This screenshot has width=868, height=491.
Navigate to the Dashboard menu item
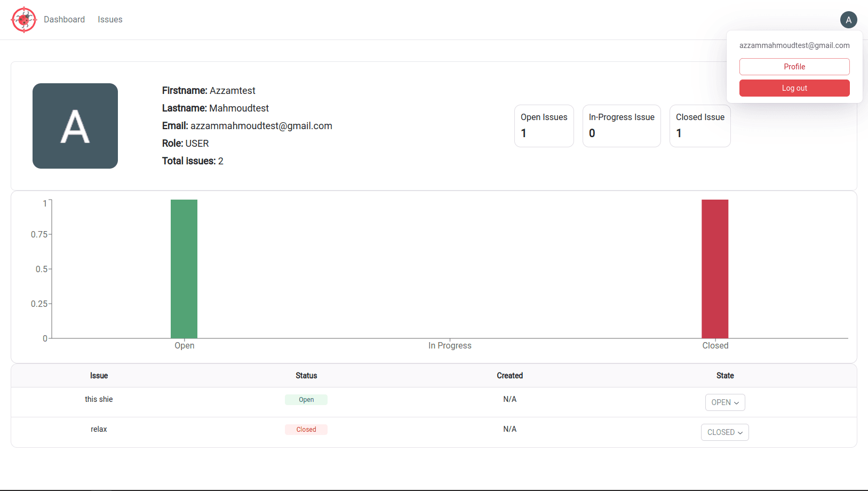[64, 19]
